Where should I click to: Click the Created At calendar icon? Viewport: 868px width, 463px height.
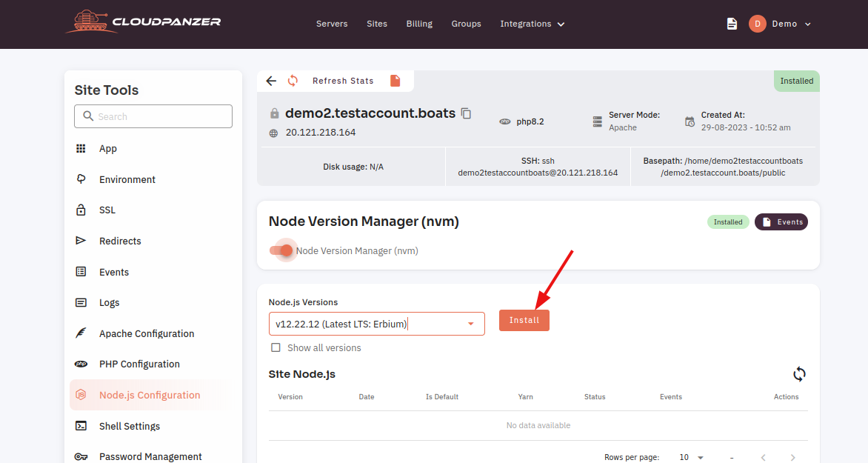click(x=690, y=121)
